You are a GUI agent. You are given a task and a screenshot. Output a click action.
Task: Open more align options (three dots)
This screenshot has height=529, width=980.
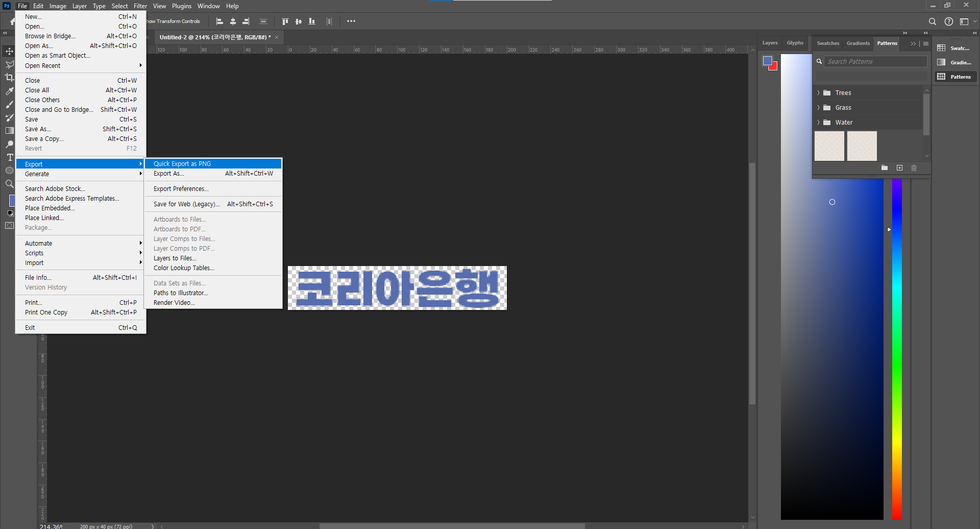[x=351, y=21]
